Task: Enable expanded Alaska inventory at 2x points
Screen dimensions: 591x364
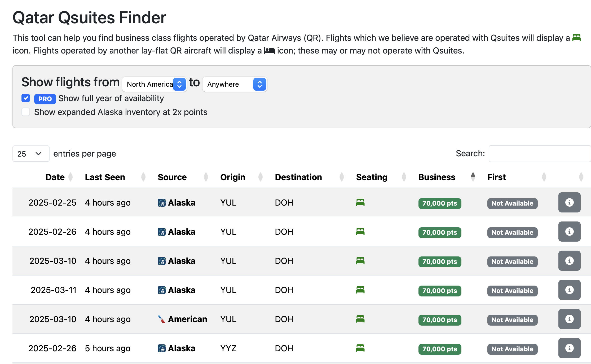Action: point(26,112)
